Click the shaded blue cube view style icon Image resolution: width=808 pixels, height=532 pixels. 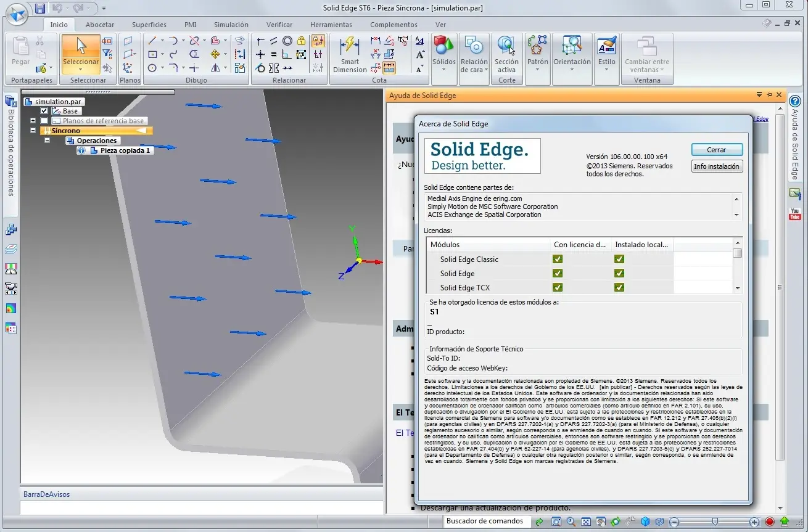645,522
